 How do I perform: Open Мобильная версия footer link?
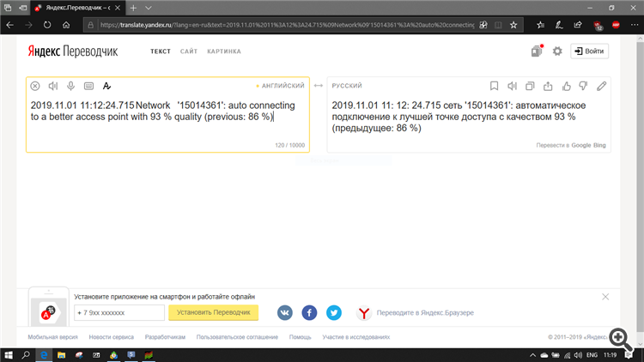[52, 337]
